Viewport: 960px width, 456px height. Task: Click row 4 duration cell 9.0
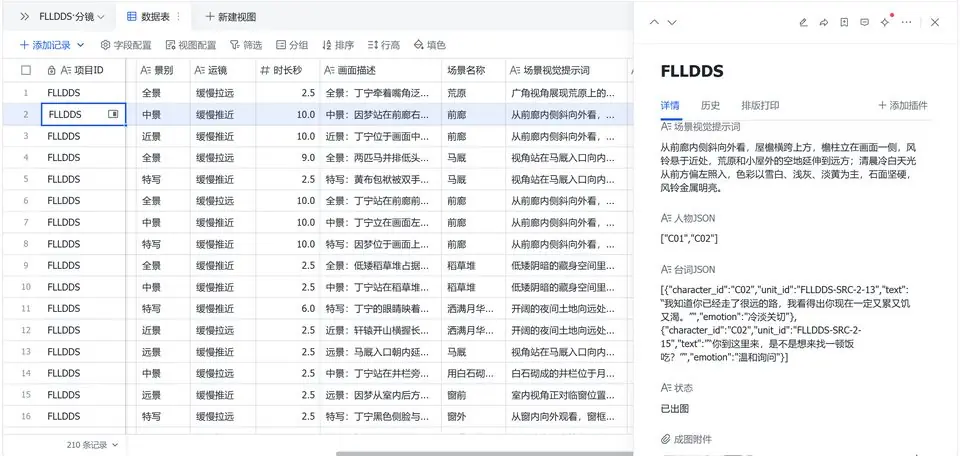coord(287,158)
